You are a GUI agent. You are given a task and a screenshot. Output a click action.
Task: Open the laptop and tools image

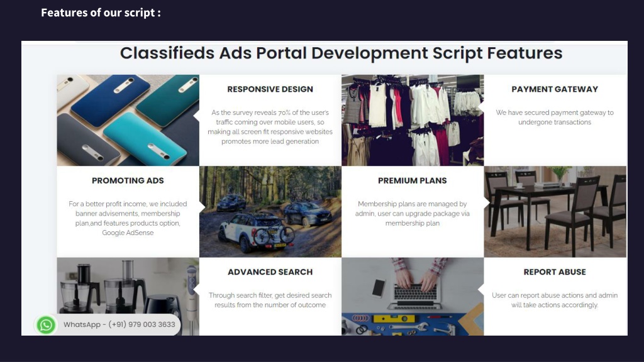413,297
